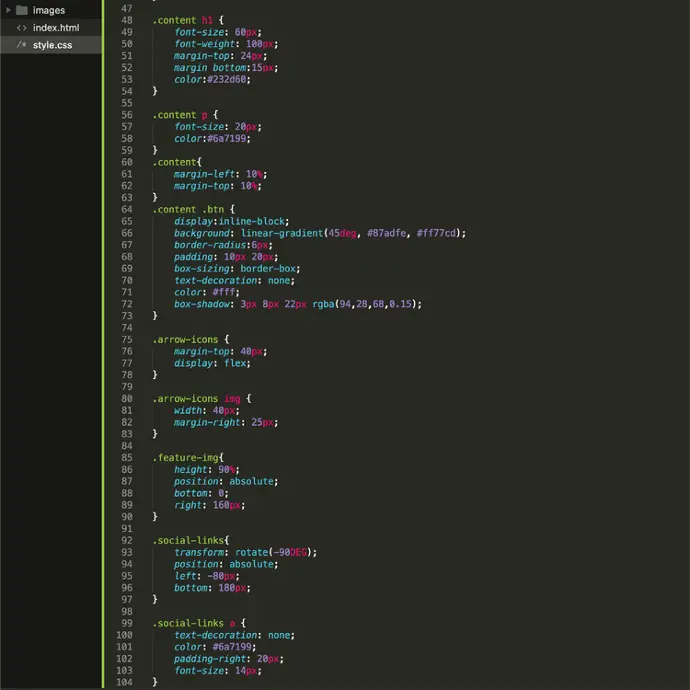Place cursor on '.feature-img{' selector
690x690 pixels.
tap(188, 458)
